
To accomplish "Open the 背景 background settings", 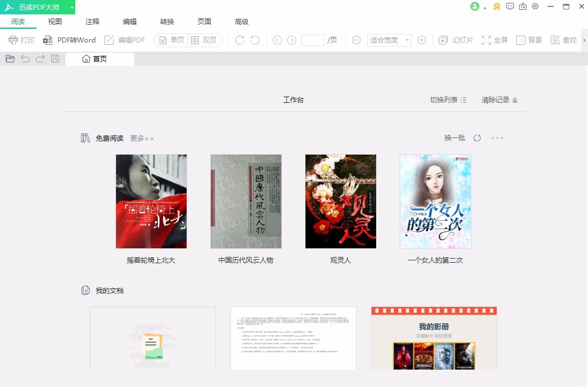I will [x=529, y=40].
